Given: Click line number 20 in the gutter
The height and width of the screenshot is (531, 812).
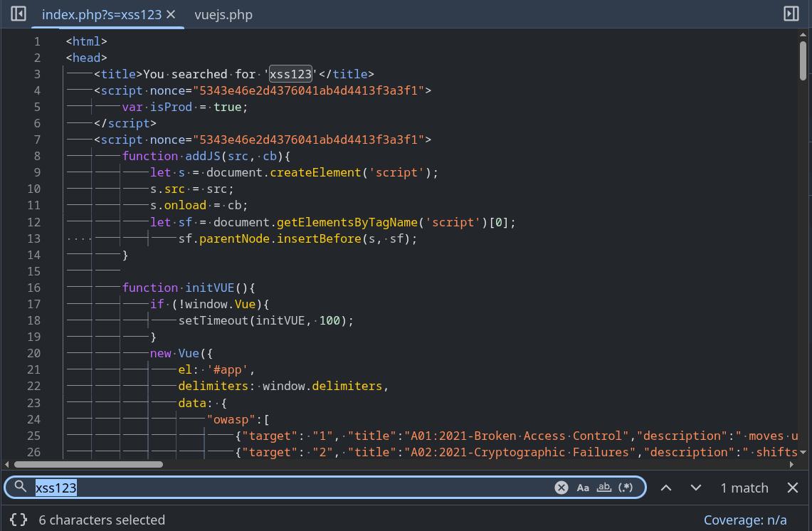Looking at the screenshot, I should click(33, 353).
